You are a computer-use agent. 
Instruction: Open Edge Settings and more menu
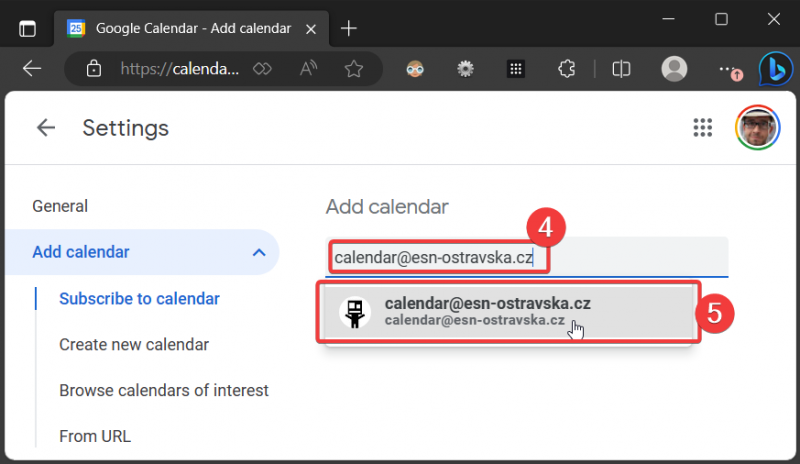click(x=728, y=69)
